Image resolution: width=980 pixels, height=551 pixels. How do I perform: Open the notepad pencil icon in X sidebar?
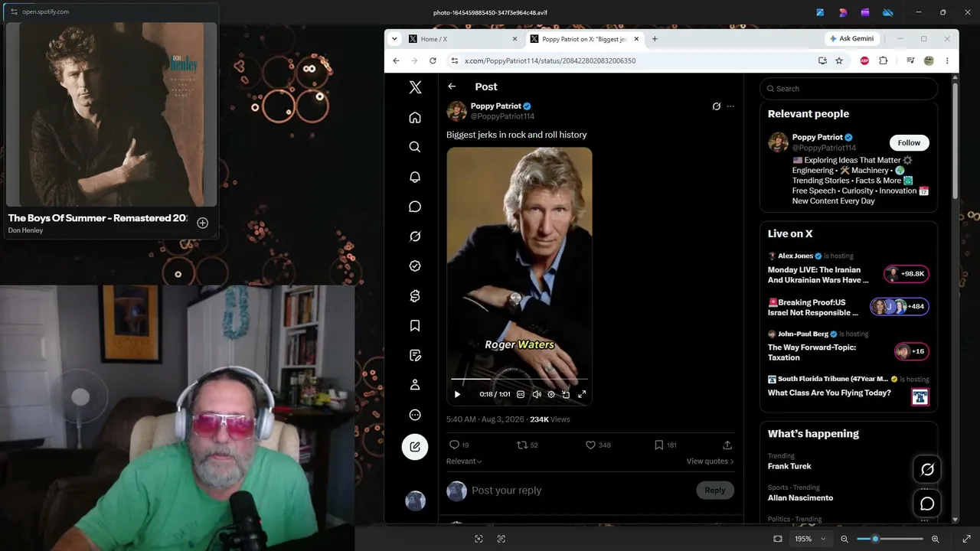(415, 355)
